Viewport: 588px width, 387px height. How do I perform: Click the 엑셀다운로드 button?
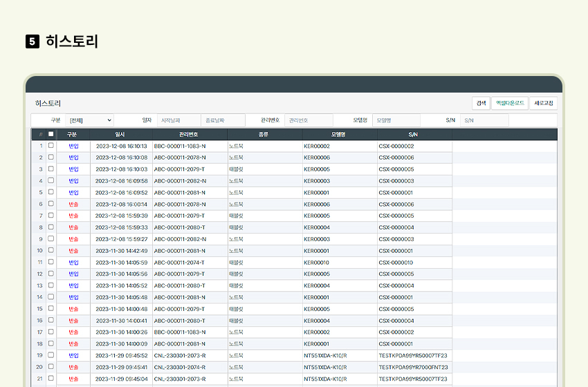tap(510, 103)
